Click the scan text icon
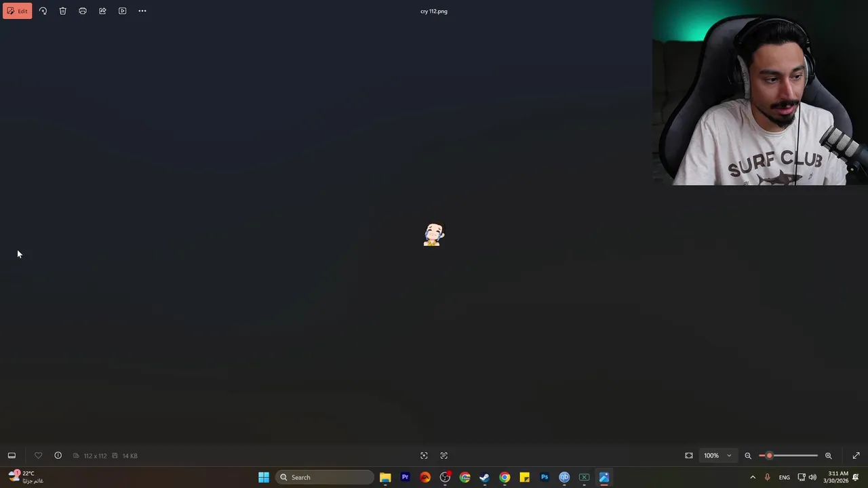The height and width of the screenshot is (488, 868). 444,455
